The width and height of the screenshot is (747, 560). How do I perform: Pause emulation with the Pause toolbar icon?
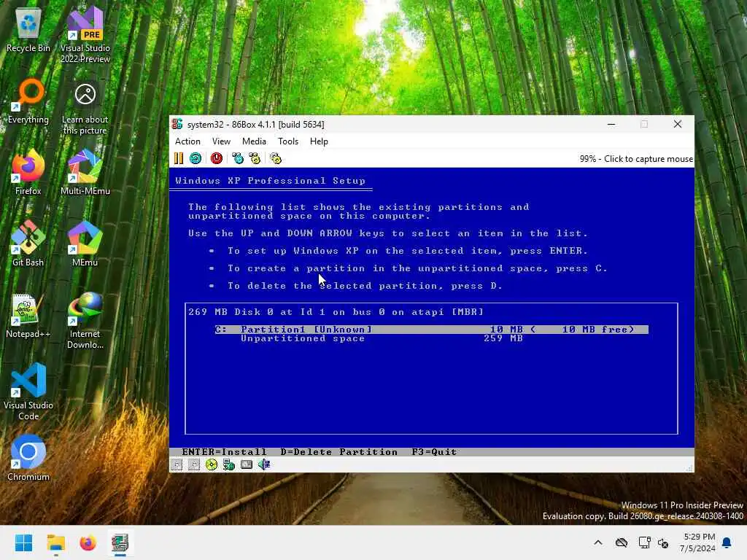tap(179, 158)
